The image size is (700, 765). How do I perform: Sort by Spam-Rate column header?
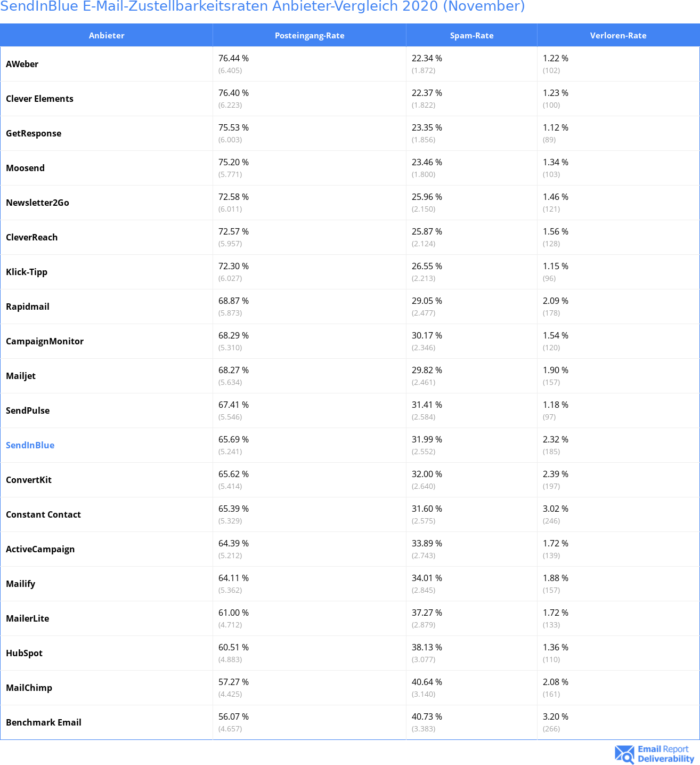click(x=471, y=35)
